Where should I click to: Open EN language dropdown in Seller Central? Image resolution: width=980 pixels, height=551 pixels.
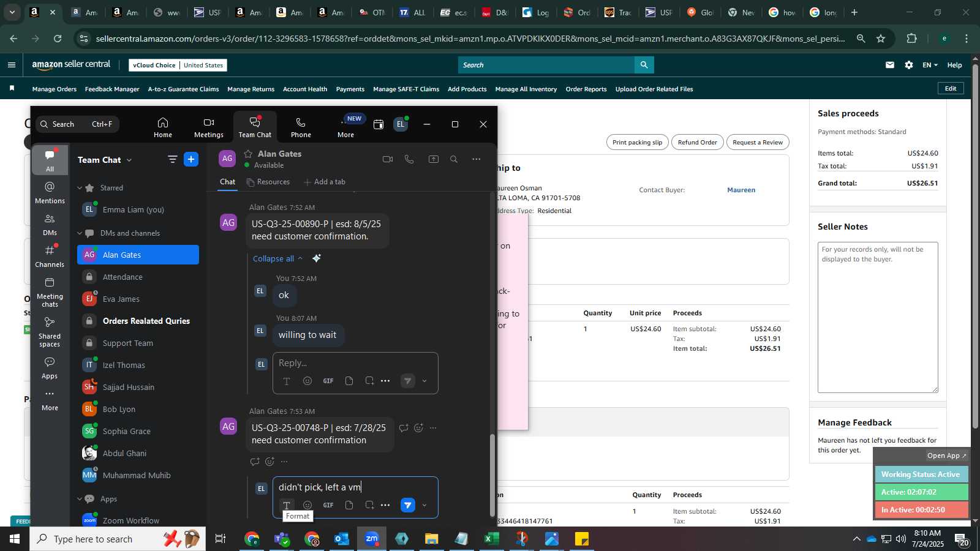(x=930, y=65)
